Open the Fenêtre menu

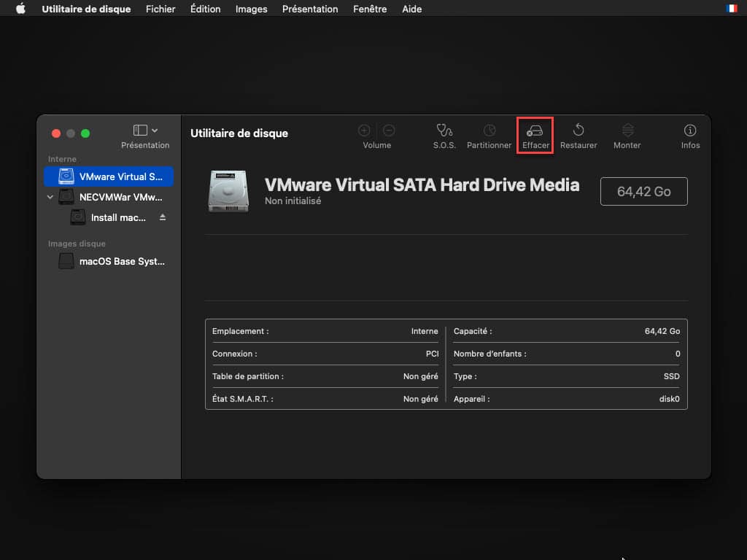point(370,9)
